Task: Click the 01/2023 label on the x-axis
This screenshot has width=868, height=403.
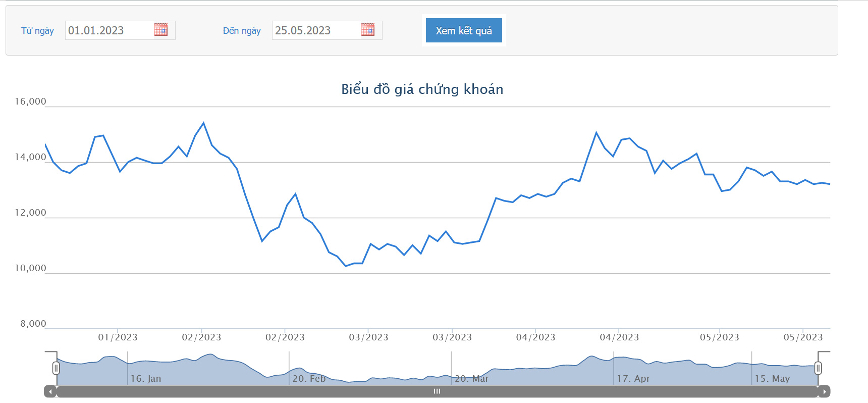Action: (118, 337)
